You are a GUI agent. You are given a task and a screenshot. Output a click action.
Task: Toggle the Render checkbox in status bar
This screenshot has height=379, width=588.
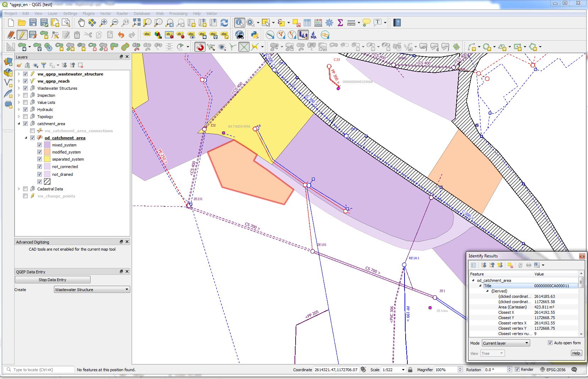point(517,369)
